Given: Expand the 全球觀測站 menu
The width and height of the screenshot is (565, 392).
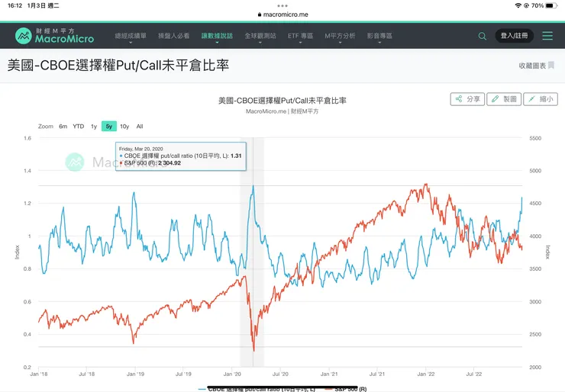Looking at the screenshot, I should [260, 36].
